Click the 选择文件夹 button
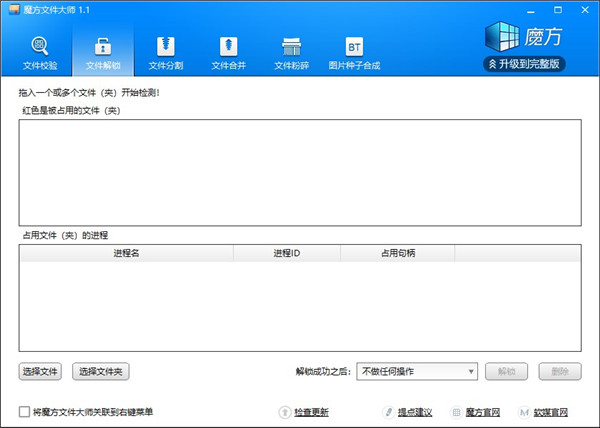Image resolution: width=600 pixels, height=428 pixels. tap(100, 372)
